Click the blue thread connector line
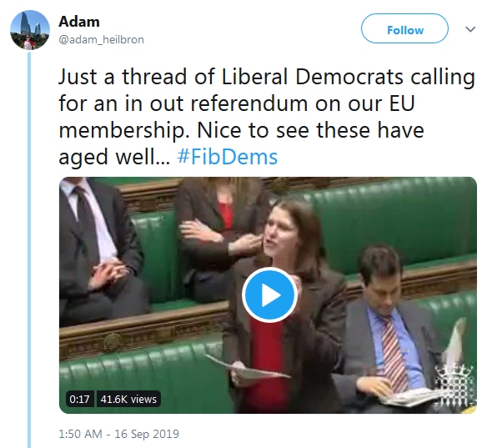Screen dimensions: 497x448 (x=29, y=249)
